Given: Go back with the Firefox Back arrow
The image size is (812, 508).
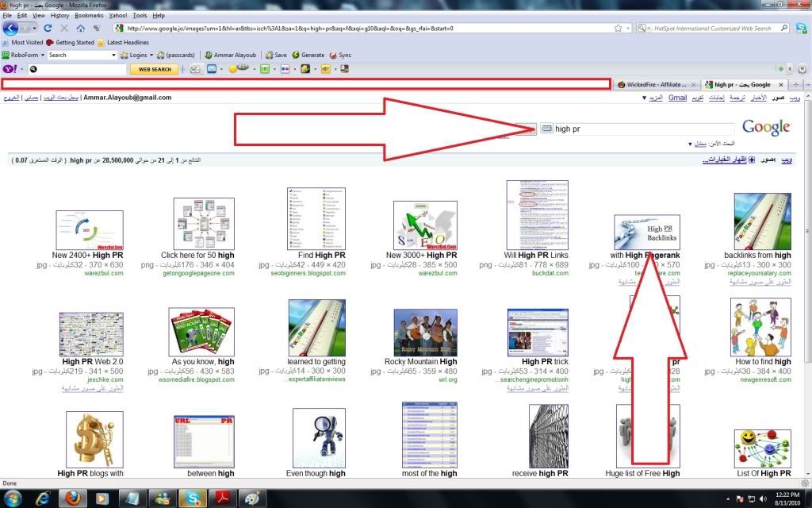Looking at the screenshot, I should pyautogui.click(x=11, y=28).
